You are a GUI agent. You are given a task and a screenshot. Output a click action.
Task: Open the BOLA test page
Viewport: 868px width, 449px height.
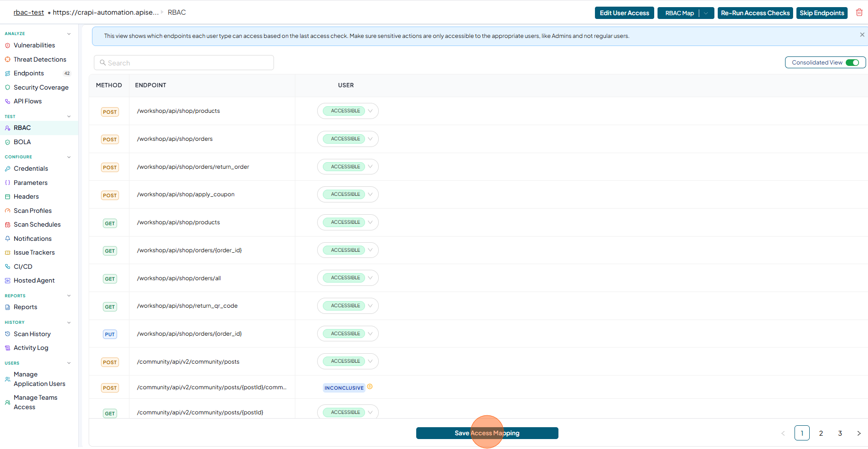[x=22, y=142]
